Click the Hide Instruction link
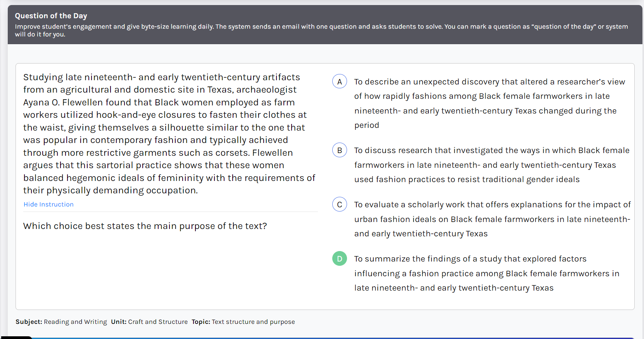 point(48,205)
